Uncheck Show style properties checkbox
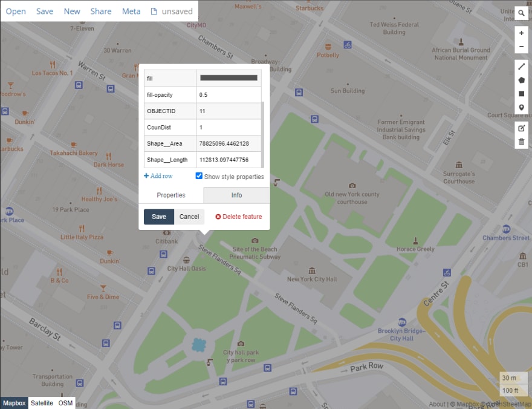Viewport: 532px width, 409px height. coord(199,176)
